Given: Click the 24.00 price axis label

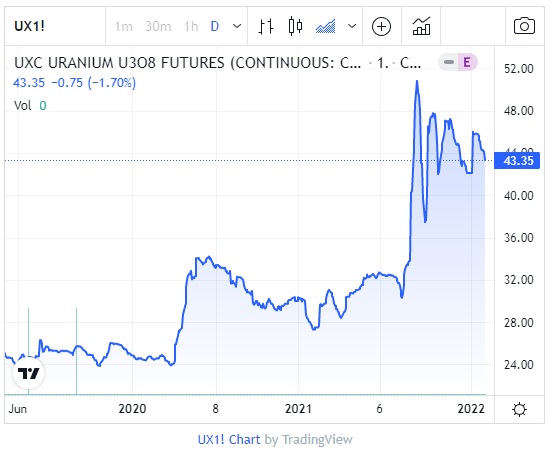Looking at the screenshot, I should (518, 364).
